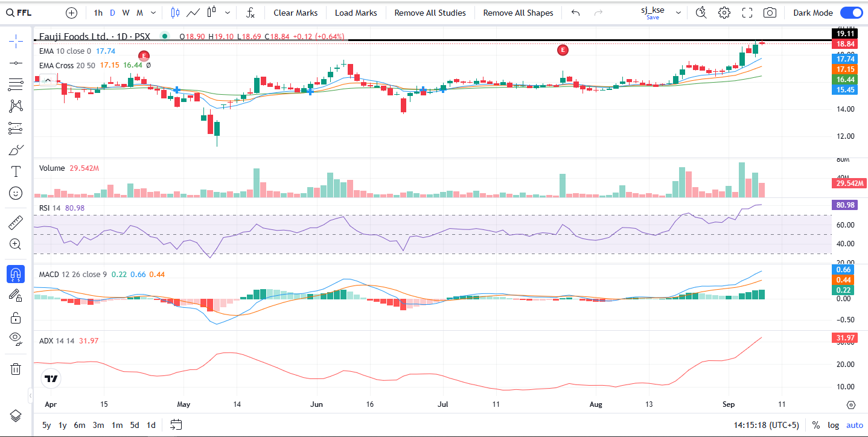This screenshot has width=868, height=437.
Task: Set interval to 1h
Action: (x=98, y=13)
